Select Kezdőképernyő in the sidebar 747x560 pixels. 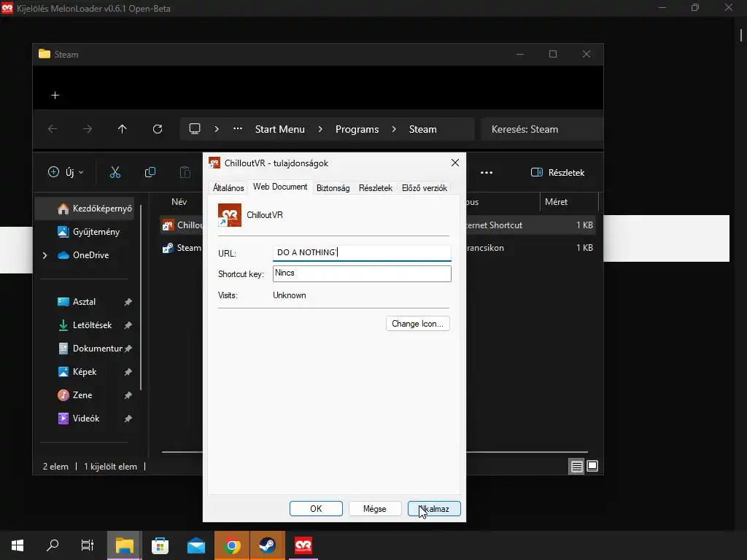point(86,209)
